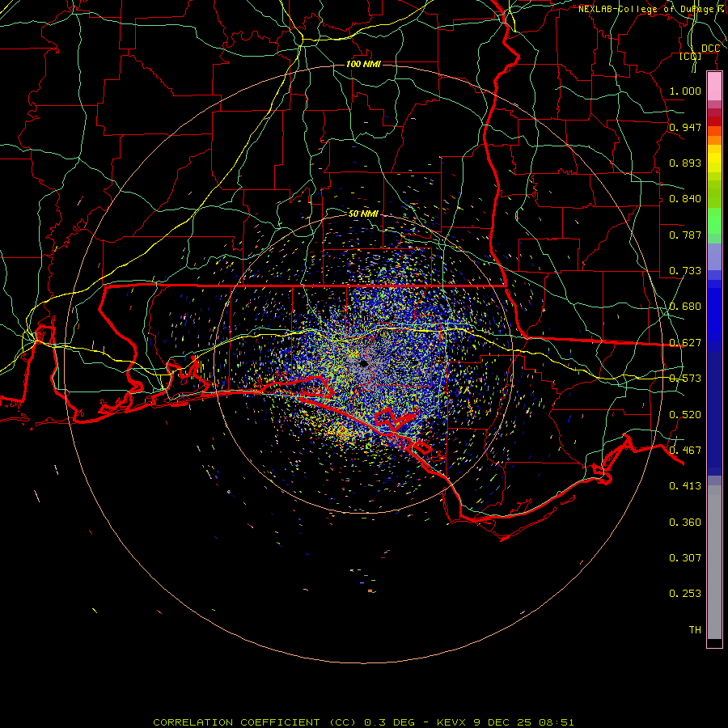Click the 50 NMI range ring label
Viewport: 728px width, 728px height.
coord(363,214)
